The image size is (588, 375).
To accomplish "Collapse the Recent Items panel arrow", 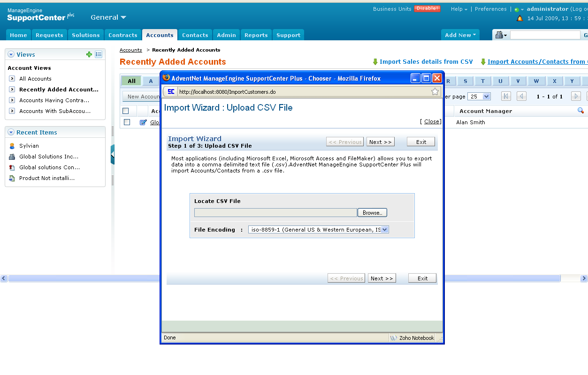I will tap(11, 132).
